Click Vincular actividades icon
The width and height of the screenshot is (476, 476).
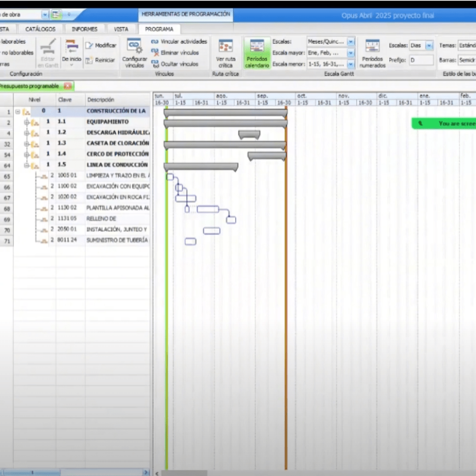[155, 41]
